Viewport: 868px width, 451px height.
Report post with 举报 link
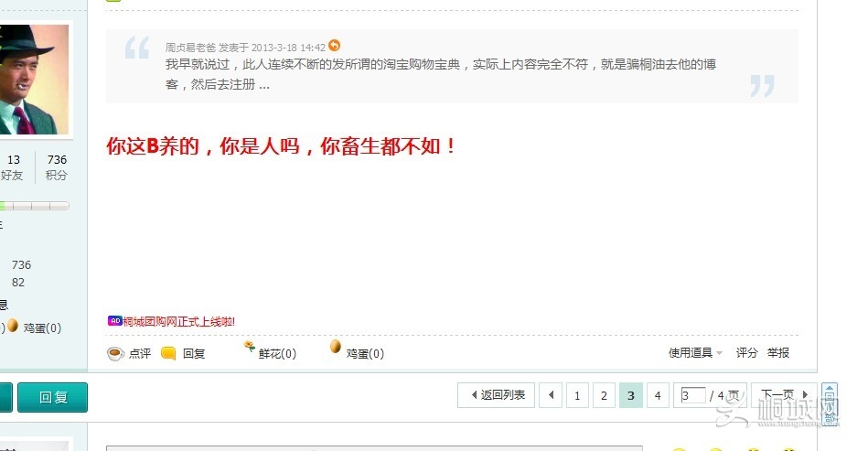coord(777,353)
